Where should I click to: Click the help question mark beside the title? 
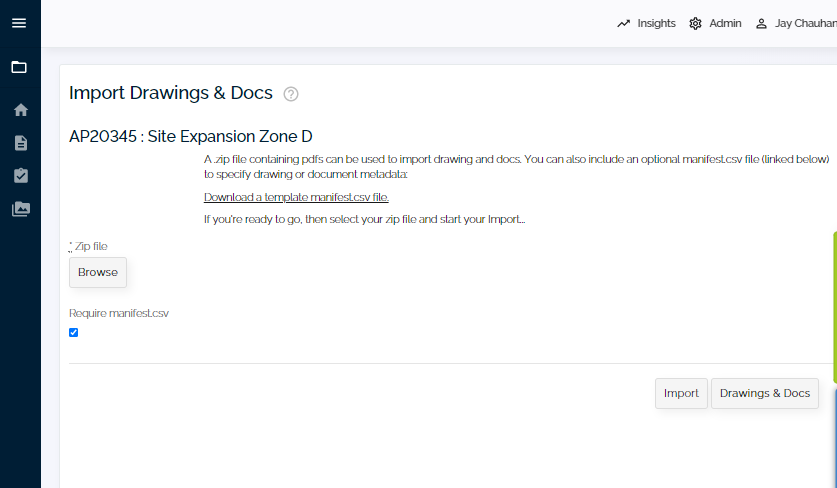point(291,94)
